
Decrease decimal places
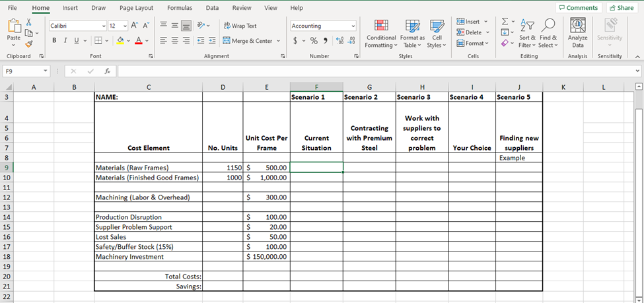(x=351, y=41)
